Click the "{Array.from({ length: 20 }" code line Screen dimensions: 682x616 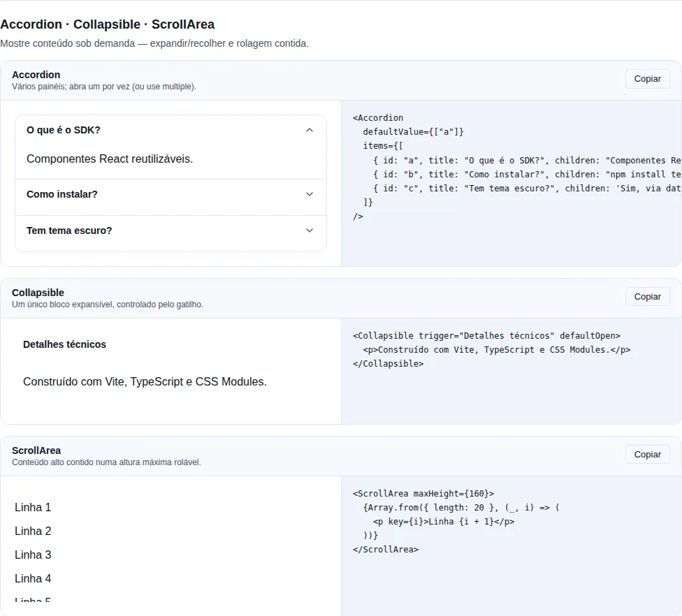coord(461,507)
